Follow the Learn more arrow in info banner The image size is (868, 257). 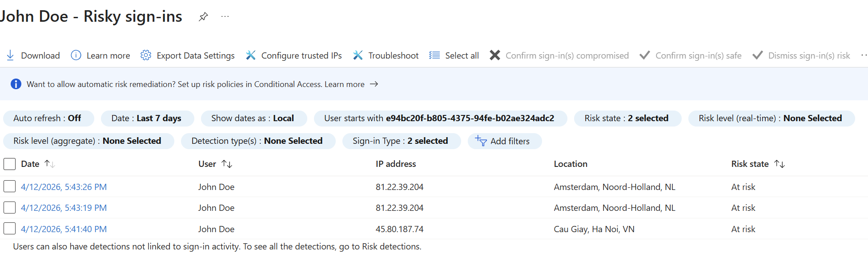(x=374, y=84)
